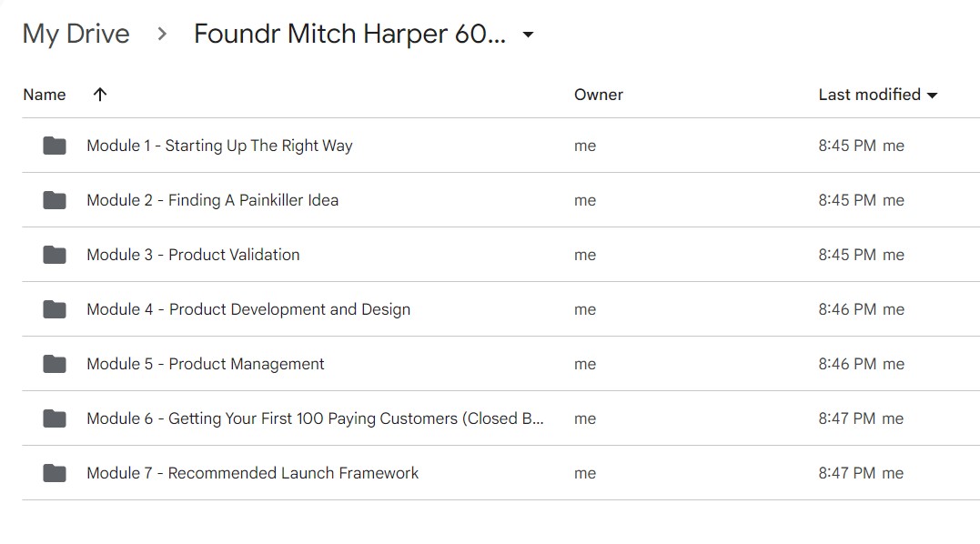Click the Module 6 folder icon

55,418
